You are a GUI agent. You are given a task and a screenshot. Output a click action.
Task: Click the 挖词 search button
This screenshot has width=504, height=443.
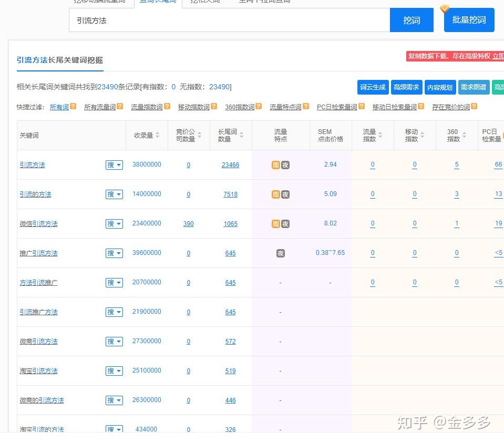[412, 20]
